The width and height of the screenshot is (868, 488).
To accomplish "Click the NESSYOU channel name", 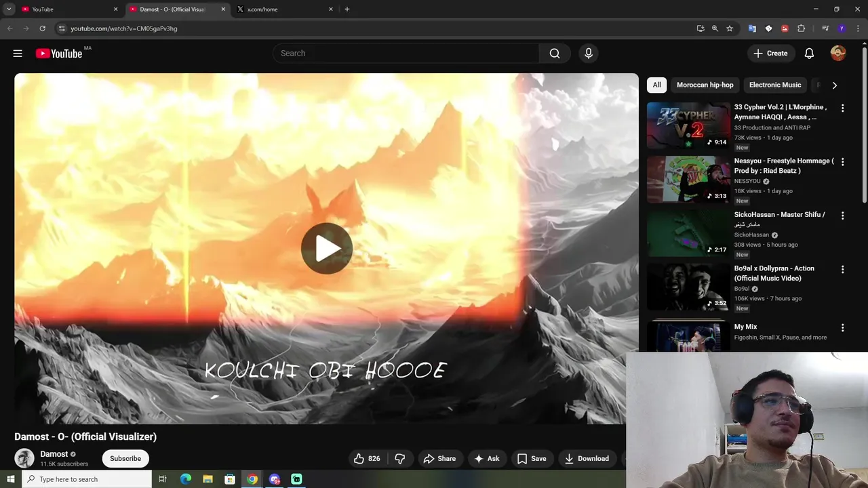I will [747, 182].
